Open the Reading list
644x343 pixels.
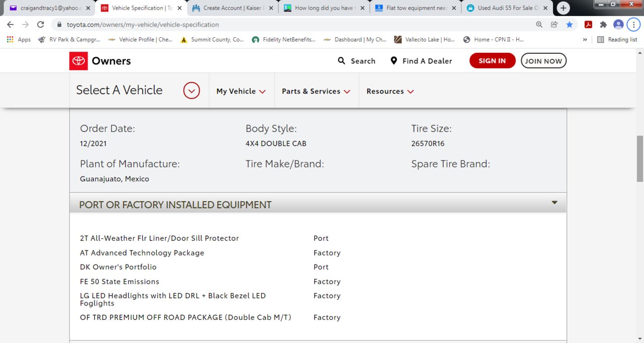(x=617, y=40)
